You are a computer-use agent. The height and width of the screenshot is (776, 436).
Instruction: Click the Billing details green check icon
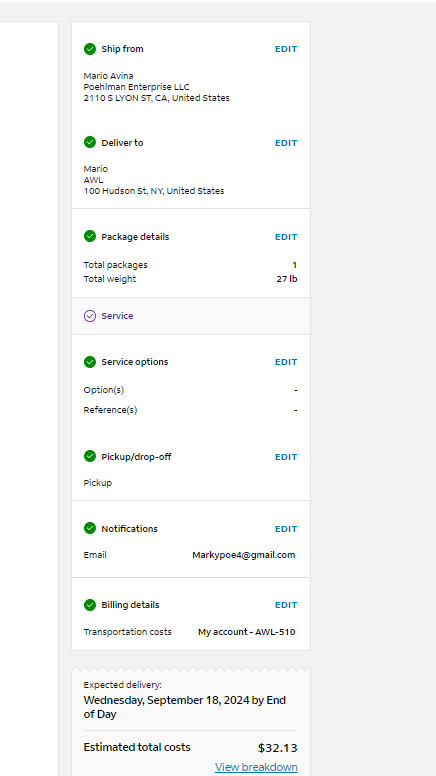pyautogui.click(x=90, y=605)
